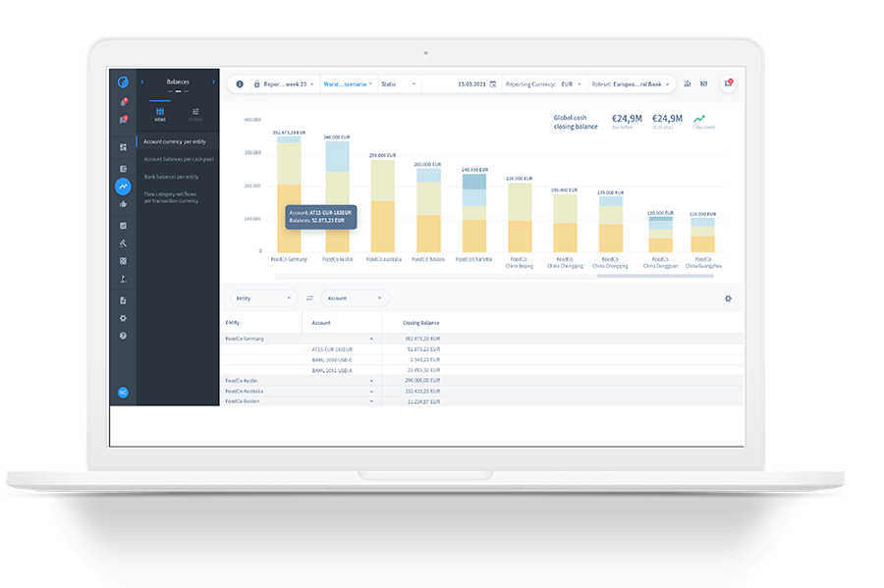Viewport: 884px width, 588px height.
Task: Open the app logo at sidebar top
Action: (123, 82)
